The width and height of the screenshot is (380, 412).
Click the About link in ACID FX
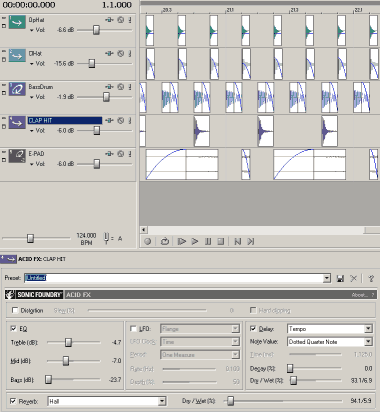[x=360, y=295]
